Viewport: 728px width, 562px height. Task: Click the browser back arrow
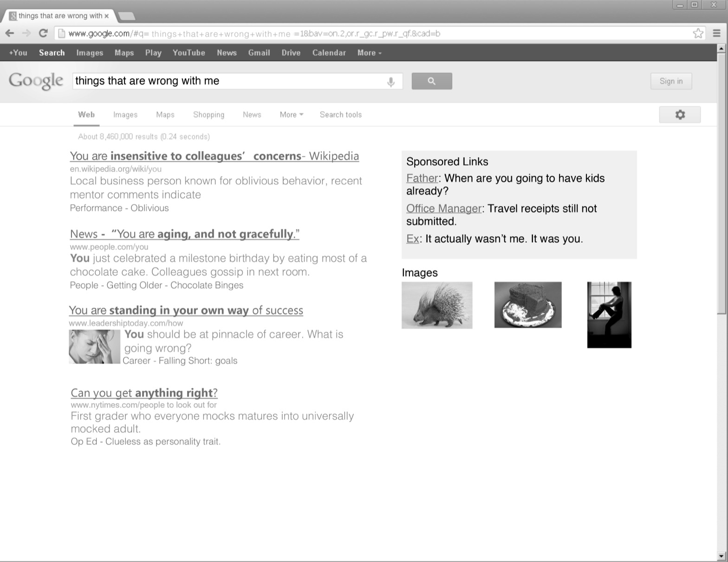10,33
